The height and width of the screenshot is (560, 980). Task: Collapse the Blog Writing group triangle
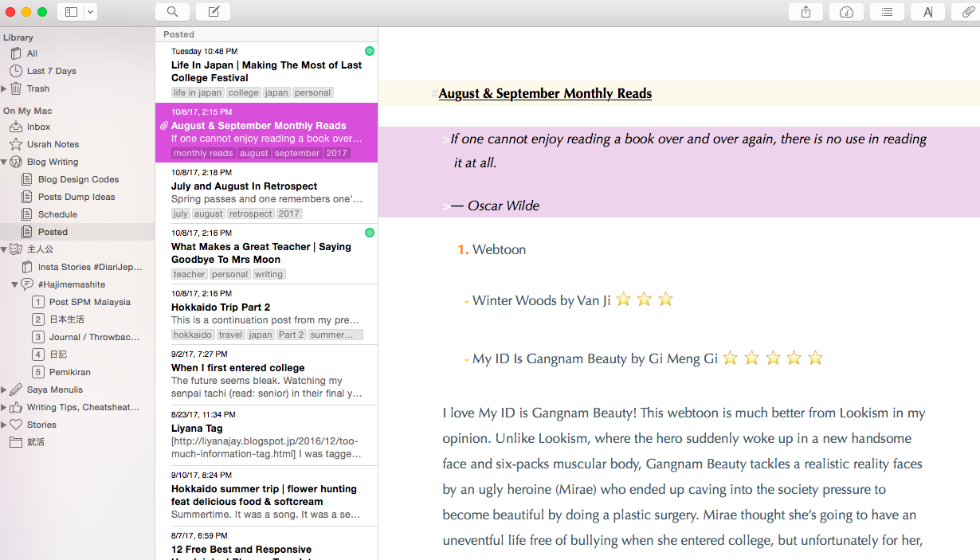[4, 162]
